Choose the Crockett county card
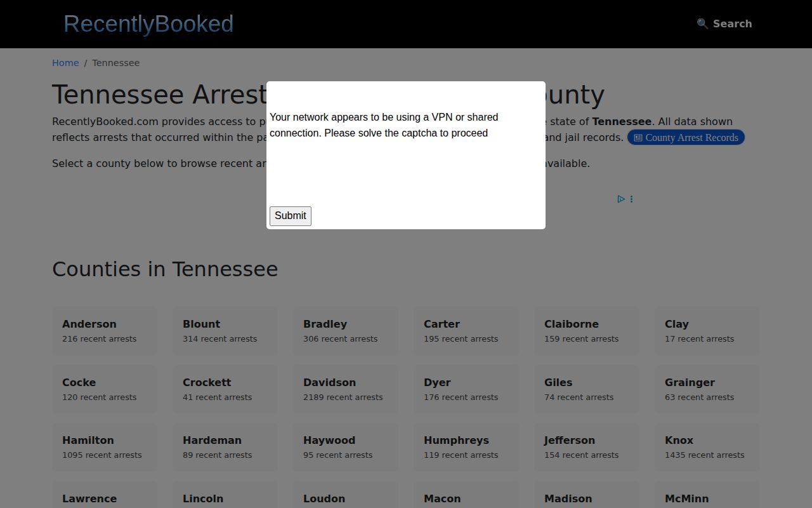 (225, 389)
